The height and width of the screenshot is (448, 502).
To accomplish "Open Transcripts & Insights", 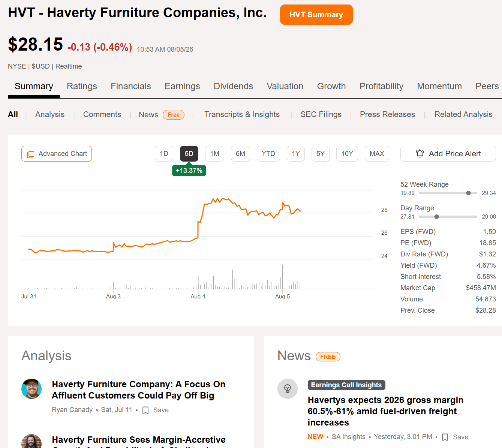I will pos(242,114).
